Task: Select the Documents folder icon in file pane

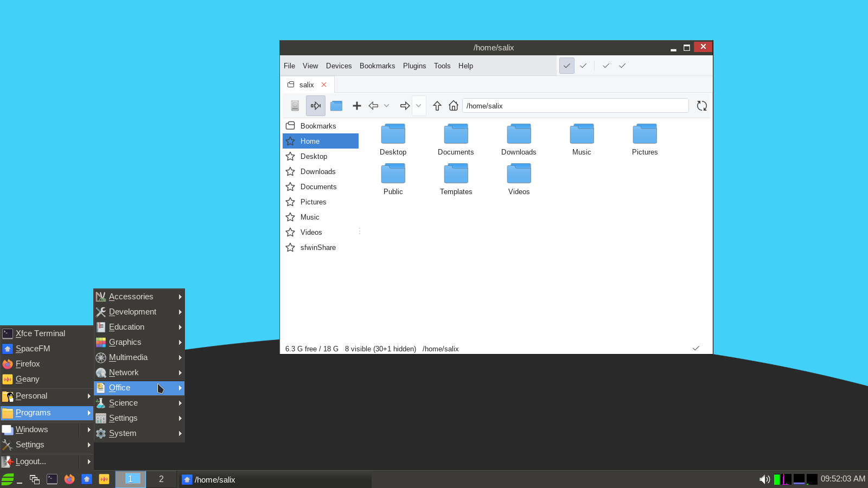Action: click(x=456, y=134)
